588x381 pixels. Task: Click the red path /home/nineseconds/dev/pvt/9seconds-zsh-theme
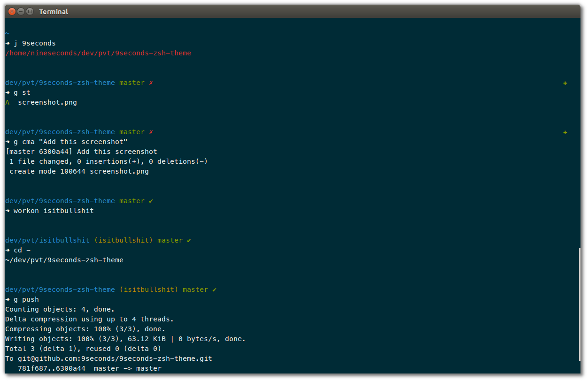tap(98, 53)
